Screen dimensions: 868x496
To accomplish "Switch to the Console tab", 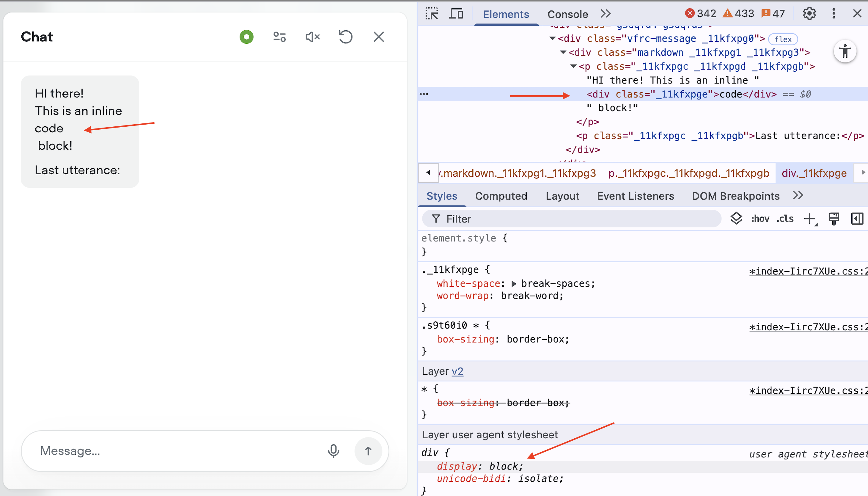I will click(567, 14).
